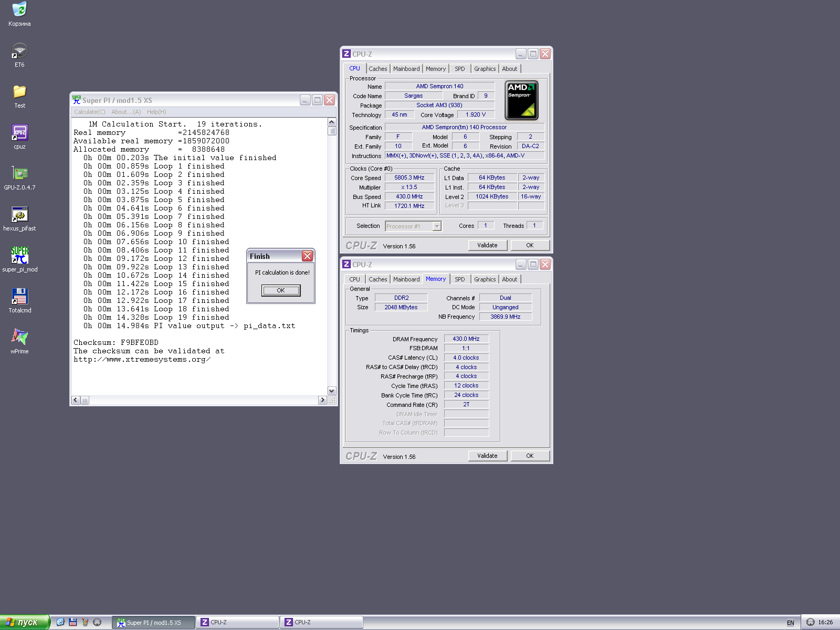Select CPU tab in lower CPU-Z window
The height and width of the screenshot is (630, 840).
tap(355, 279)
